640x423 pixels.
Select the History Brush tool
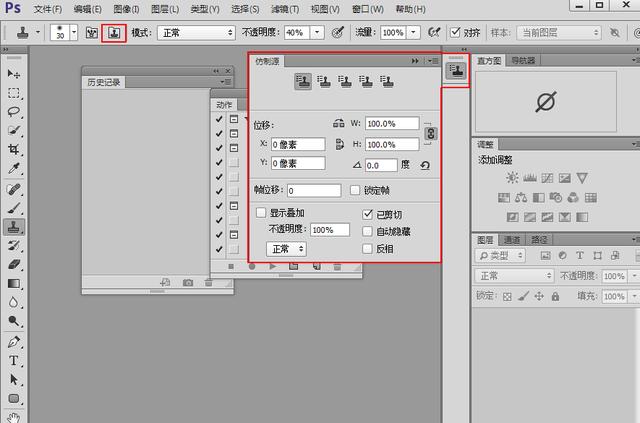pos(13,246)
